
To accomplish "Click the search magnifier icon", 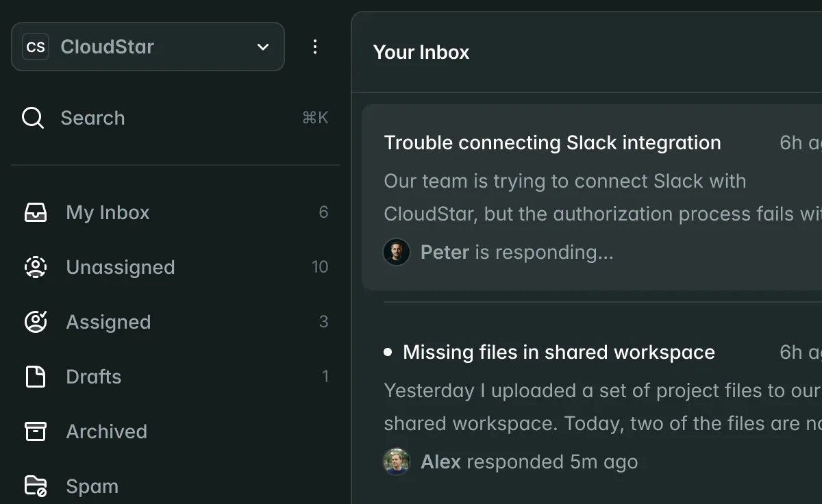I will click(32, 118).
